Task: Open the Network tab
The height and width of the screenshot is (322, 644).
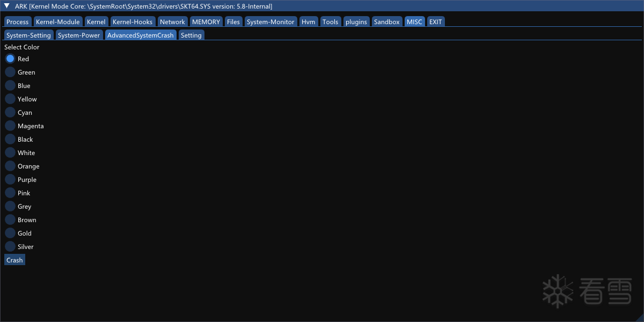Action: coord(172,21)
